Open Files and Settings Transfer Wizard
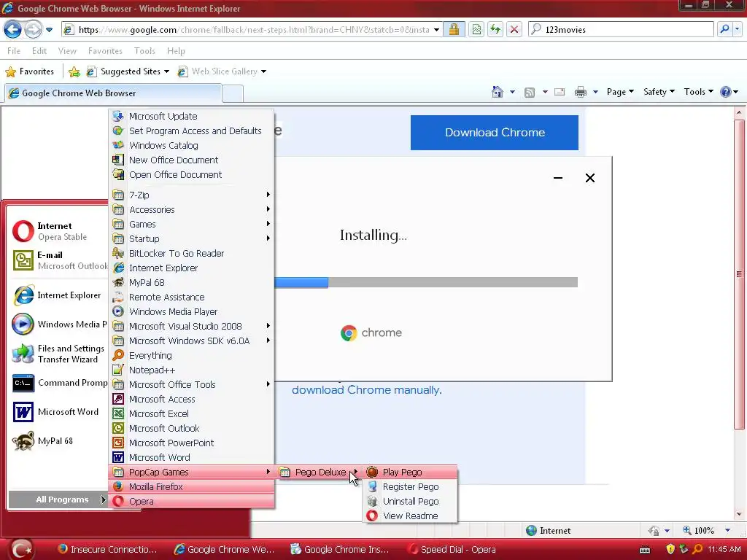Image resolution: width=747 pixels, height=560 pixels. click(x=58, y=354)
